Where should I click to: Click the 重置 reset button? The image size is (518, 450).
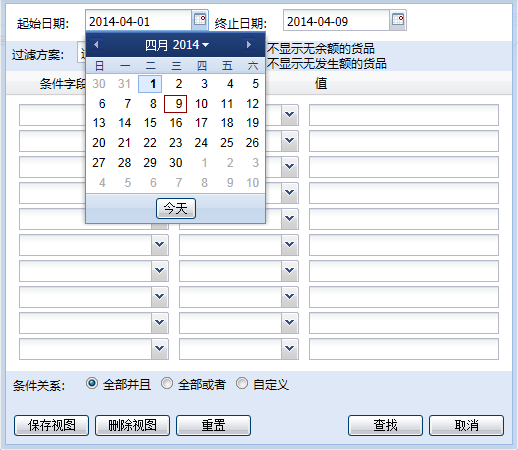(x=213, y=425)
